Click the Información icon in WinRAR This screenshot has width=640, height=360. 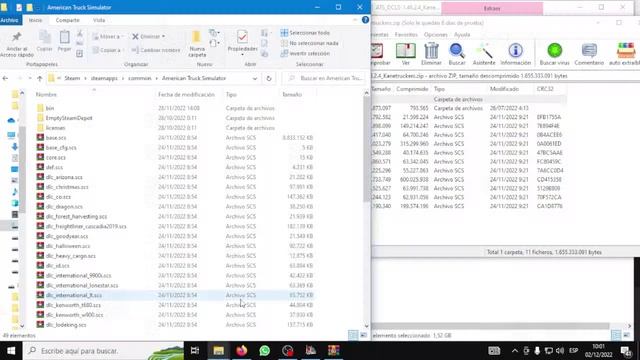[x=516, y=50]
